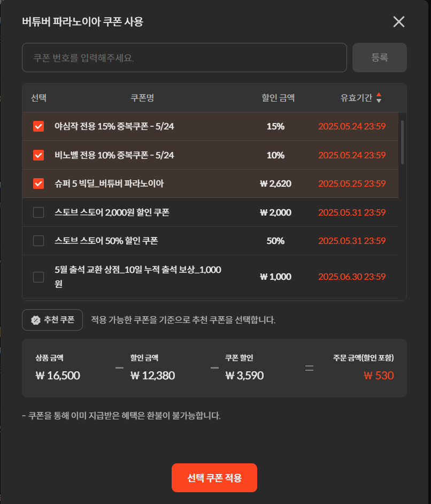Click the coupon list scrollbar thumb

tap(403, 142)
